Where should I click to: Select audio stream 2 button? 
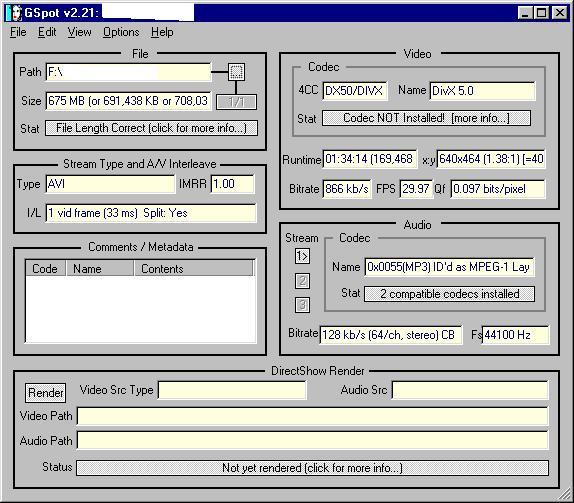tap(302, 281)
